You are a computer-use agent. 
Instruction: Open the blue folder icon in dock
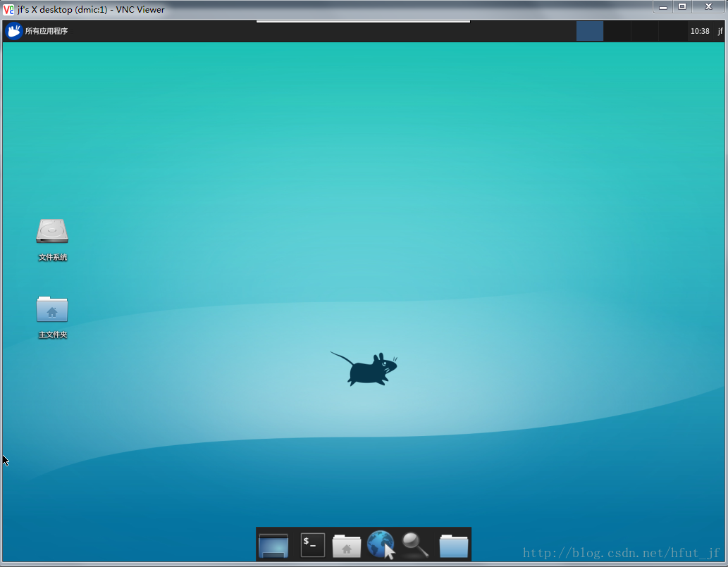454,546
